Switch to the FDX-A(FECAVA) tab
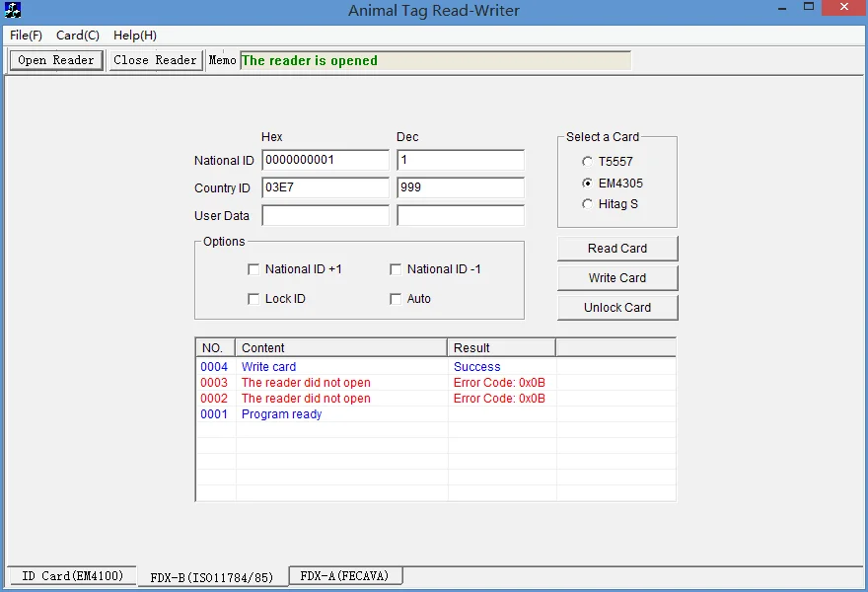The width and height of the screenshot is (868, 592). 345,575
